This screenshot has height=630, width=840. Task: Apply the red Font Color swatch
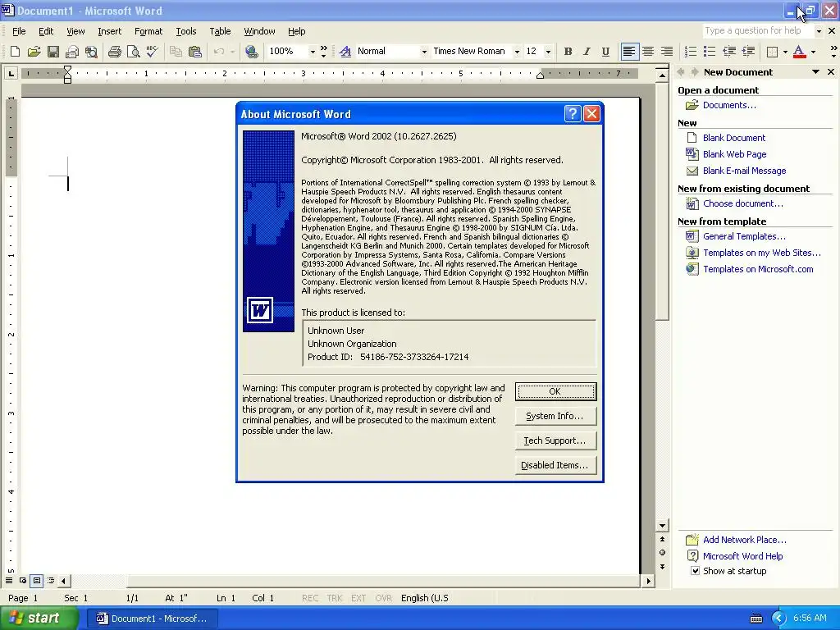click(x=799, y=52)
